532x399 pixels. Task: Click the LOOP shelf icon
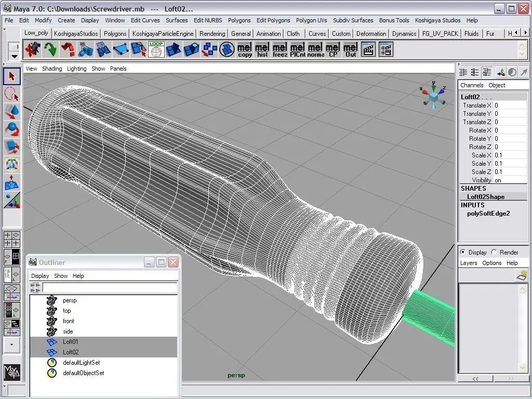pos(156,49)
